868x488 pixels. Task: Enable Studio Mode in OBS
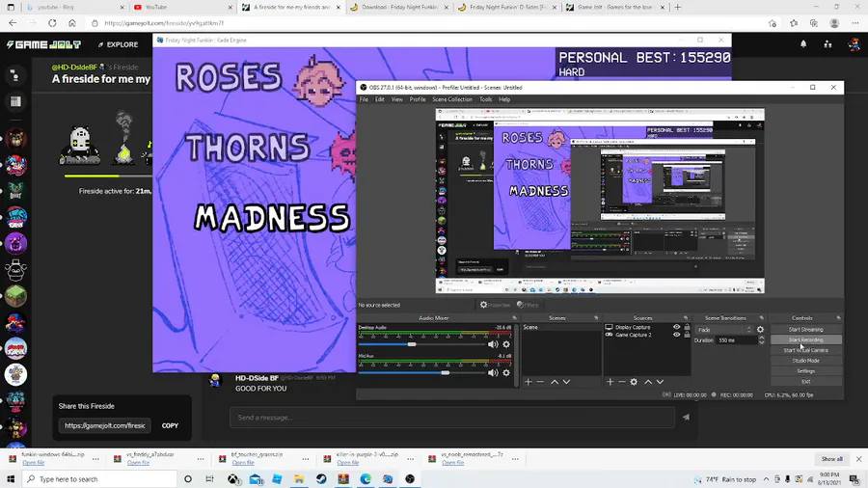click(805, 361)
